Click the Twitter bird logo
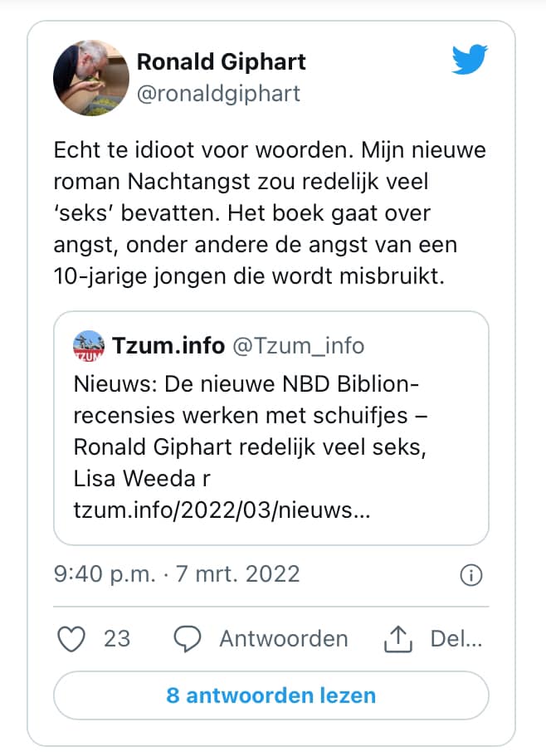 coord(469,60)
